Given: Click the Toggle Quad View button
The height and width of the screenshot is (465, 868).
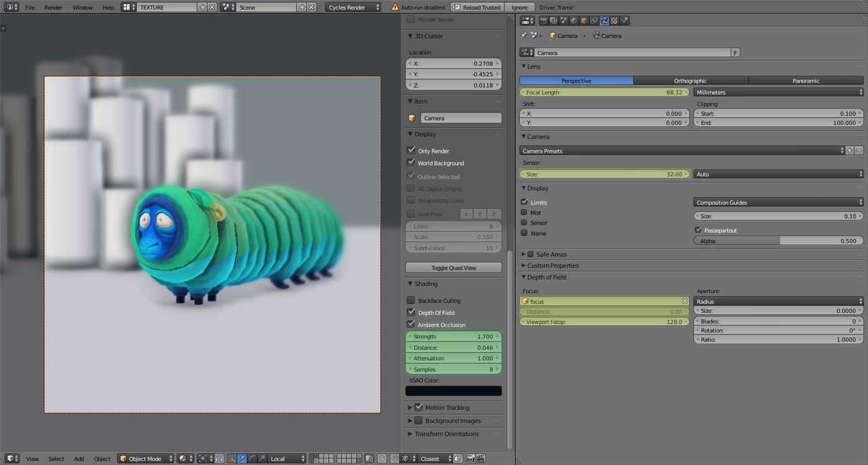Looking at the screenshot, I should 454,267.
